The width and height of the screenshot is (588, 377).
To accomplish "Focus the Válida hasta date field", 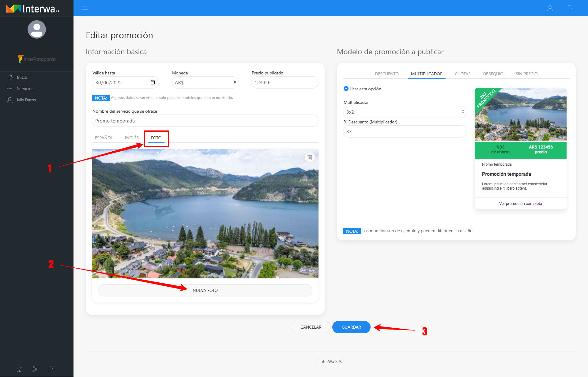I will coord(126,82).
